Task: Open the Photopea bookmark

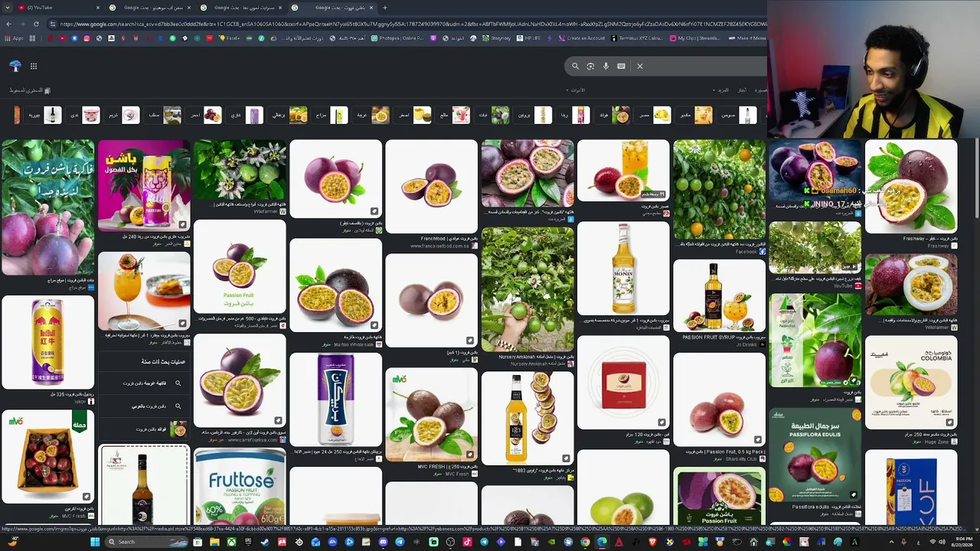Action: click(397, 38)
